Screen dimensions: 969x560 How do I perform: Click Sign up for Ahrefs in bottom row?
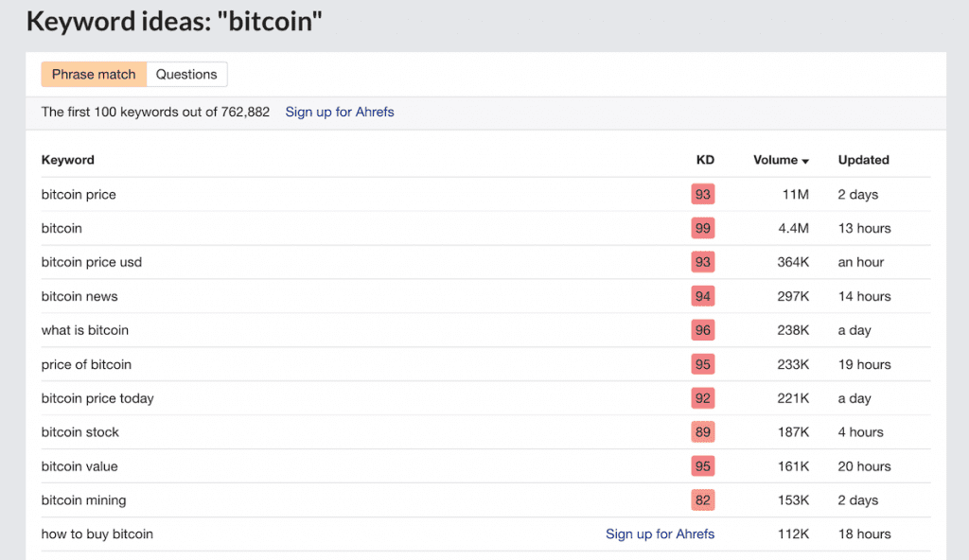tap(660, 534)
